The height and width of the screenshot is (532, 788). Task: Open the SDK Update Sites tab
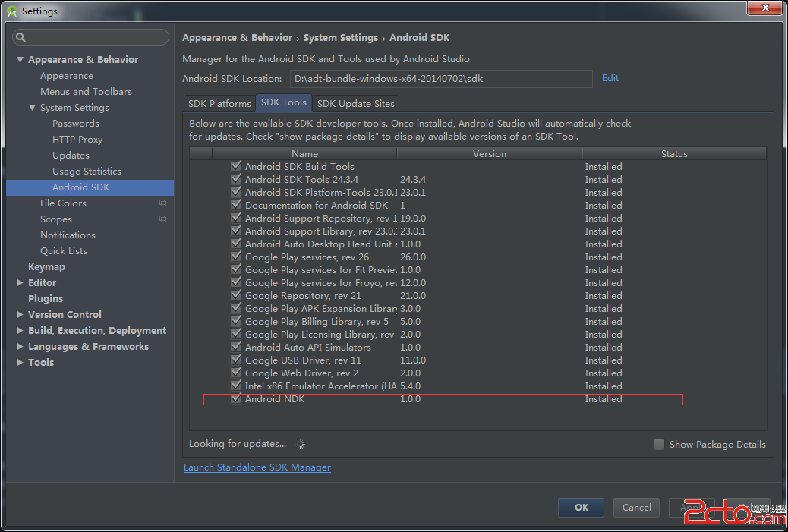pyautogui.click(x=356, y=103)
